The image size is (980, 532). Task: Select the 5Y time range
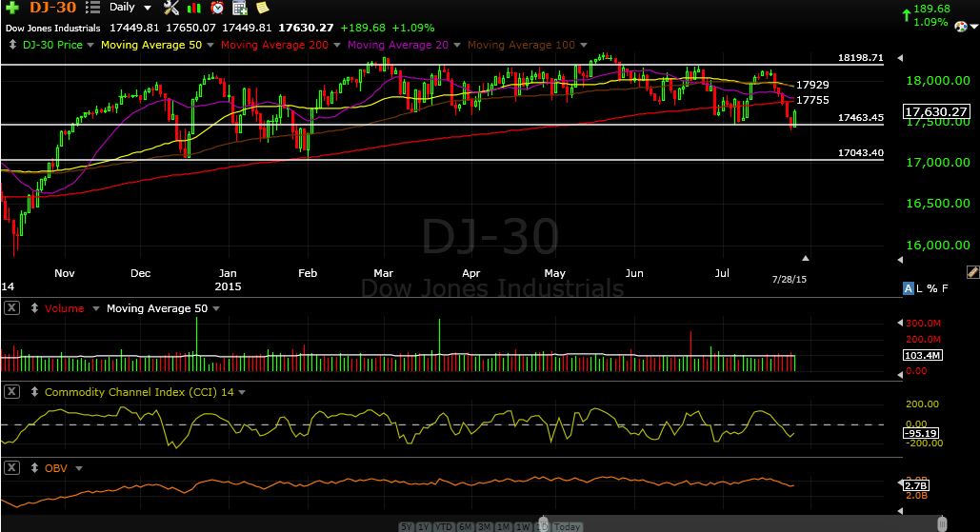coord(407,527)
